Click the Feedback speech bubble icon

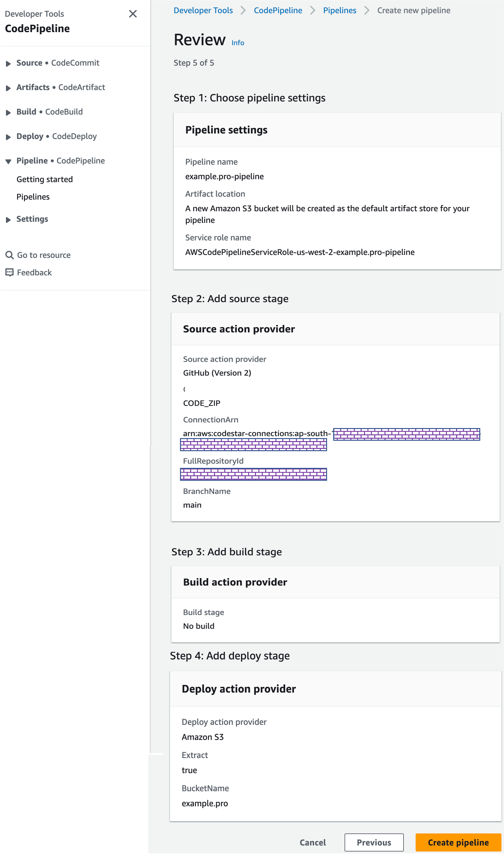point(9,272)
